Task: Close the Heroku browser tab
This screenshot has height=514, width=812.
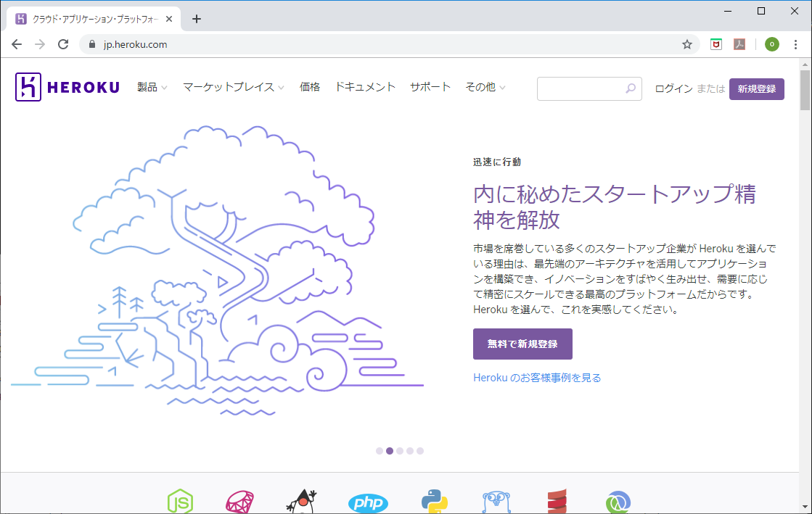Action: pyautogui.click(x=169, y=19)
